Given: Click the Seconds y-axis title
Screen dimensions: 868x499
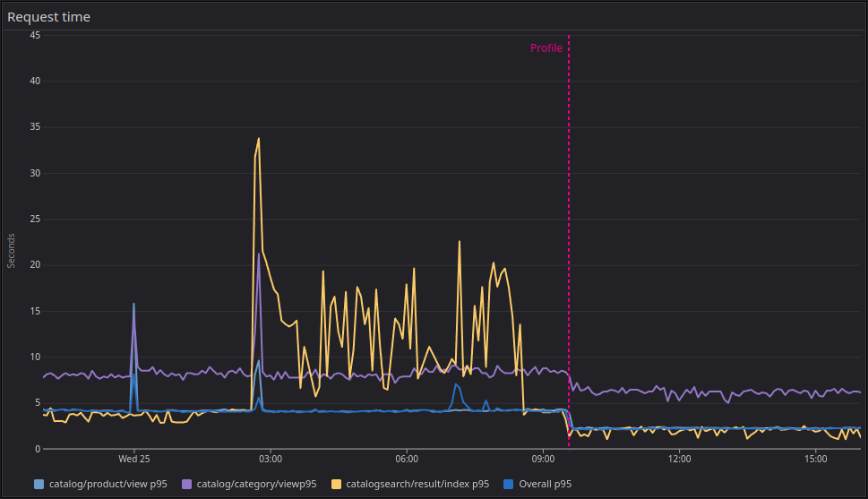Looking at the screenshot, I should [x=12, y=251].
